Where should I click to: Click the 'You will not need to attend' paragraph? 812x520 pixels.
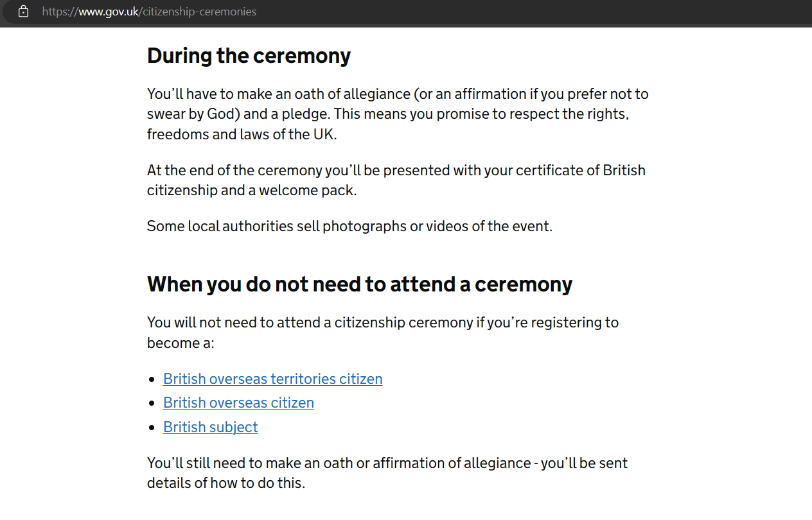[383, 333]
